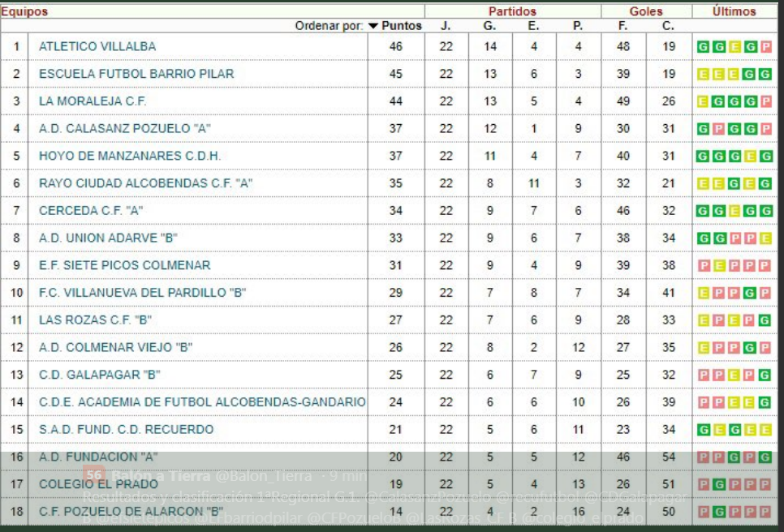Viewport: 784px width, 532px height.
Task: Click the red P result icon for Atletico Villalba
Action: (765, 47)
